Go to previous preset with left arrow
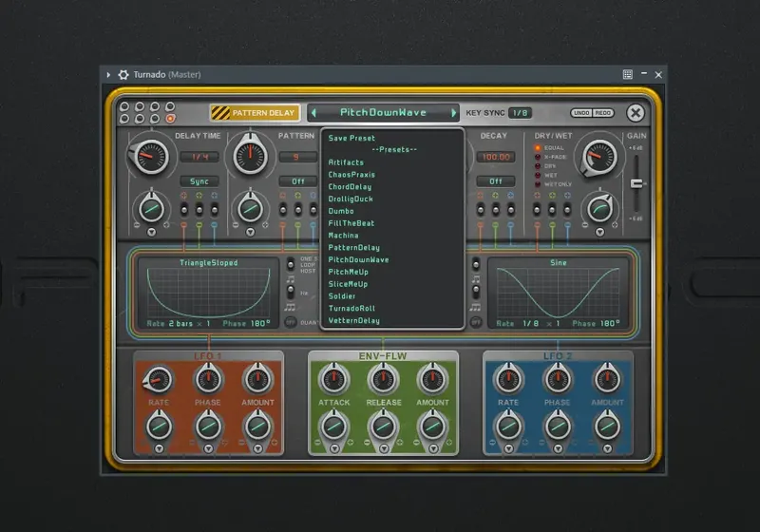The image size is (760, 532). 313,113
